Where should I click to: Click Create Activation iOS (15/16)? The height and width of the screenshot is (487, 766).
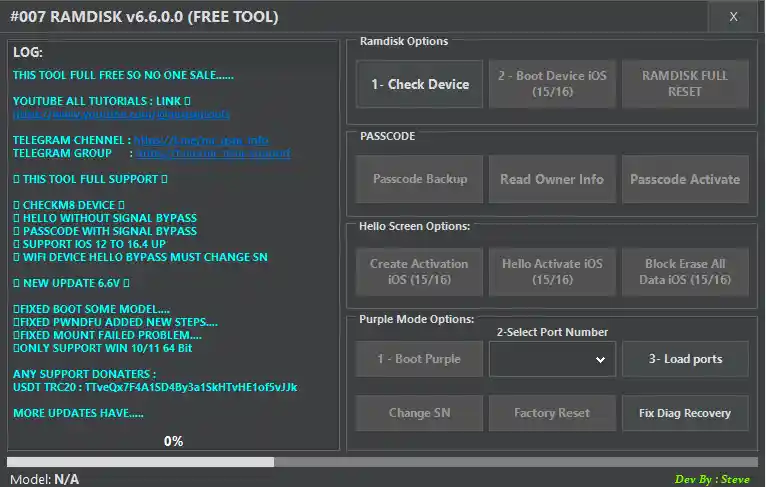coord(420,272)
